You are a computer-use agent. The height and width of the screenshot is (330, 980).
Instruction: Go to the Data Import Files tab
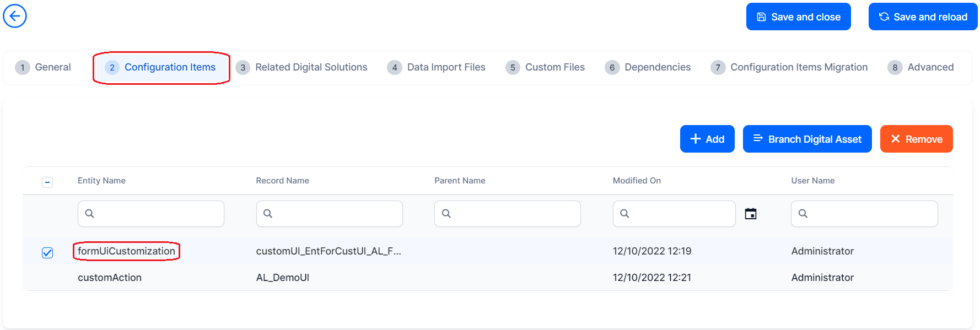tap(437, 67)
